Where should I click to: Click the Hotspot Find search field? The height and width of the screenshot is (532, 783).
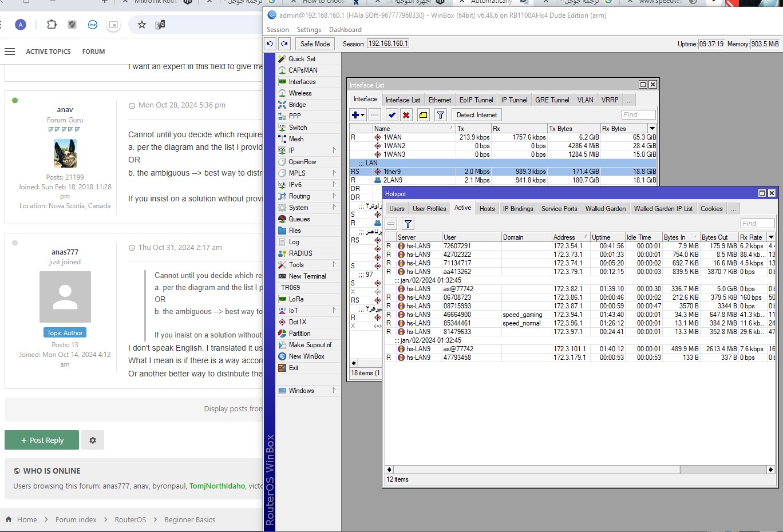pyautogui.click(x=757, y=224)
